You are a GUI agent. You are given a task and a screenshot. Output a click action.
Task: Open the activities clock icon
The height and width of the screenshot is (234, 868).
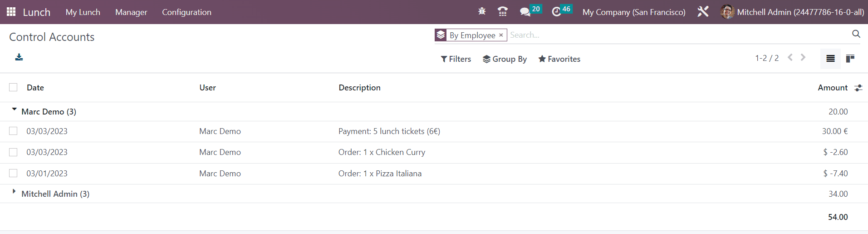[556, 12]
